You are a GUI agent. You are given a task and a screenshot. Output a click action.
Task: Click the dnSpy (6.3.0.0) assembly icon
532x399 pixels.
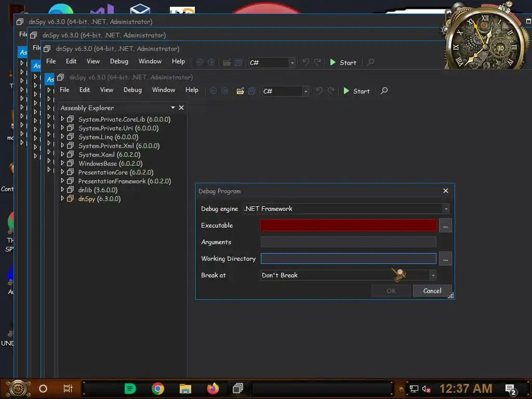point(70,199)
